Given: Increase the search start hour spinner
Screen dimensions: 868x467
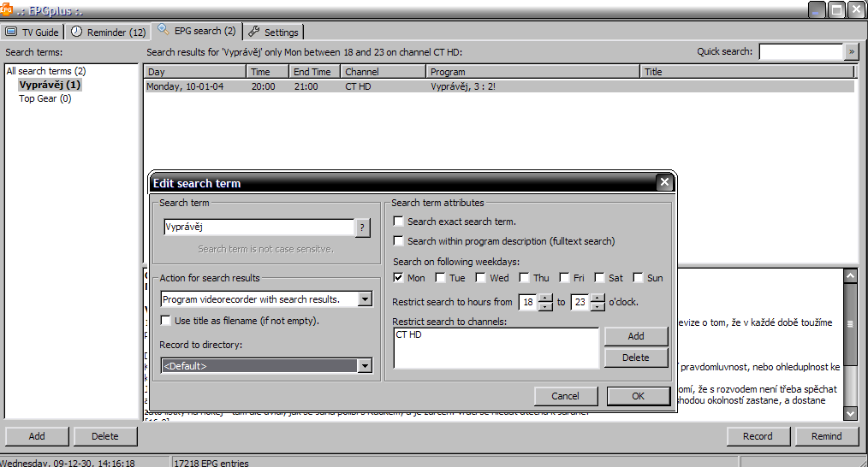Looking at the screenshot, I should click(x=545, y=298).
